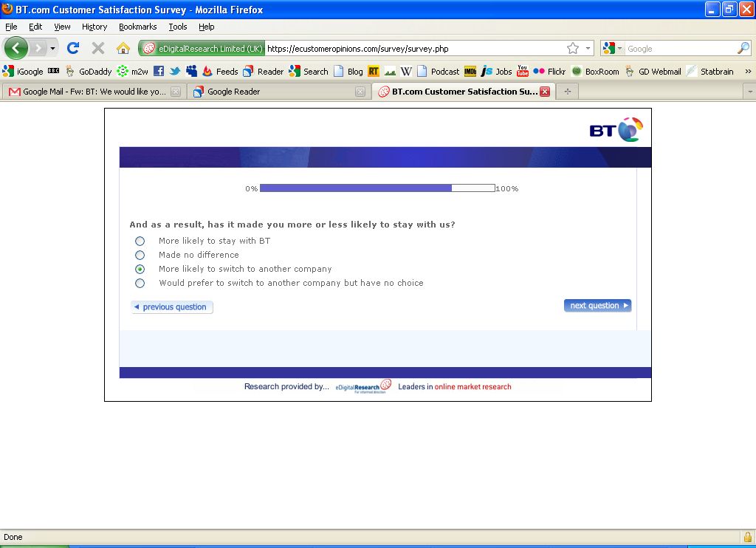Select 'More likely to stay with BT'
Viewport: 756px width, 548px height.
(x=140, y=242)
